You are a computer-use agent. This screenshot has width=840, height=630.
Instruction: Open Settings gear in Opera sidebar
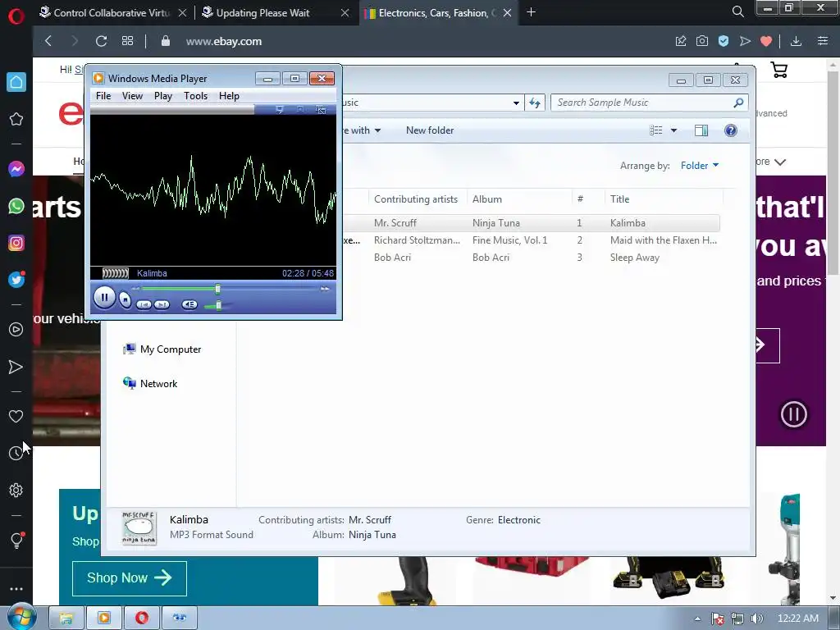(x=16, y=491)
